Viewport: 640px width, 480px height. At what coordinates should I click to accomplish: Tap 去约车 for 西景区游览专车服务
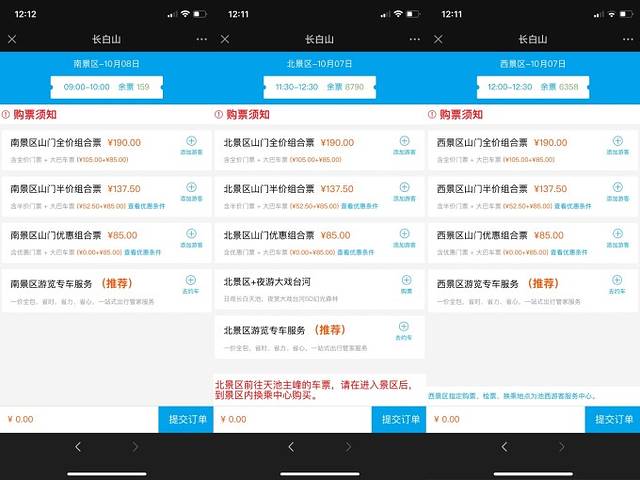616,285
